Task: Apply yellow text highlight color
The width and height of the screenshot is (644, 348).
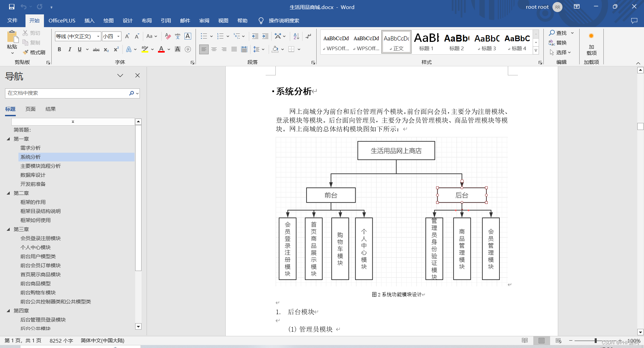Action: (145, 49)
